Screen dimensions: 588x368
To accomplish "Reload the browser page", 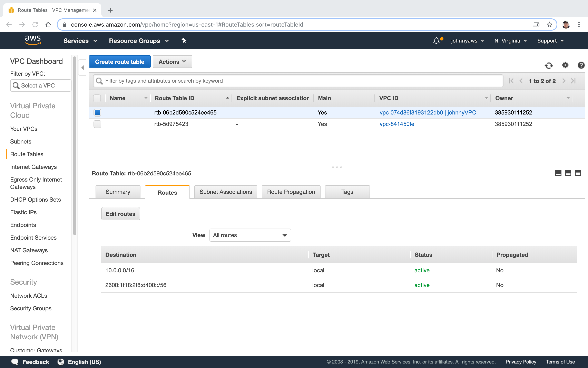I will pos(35,25).
